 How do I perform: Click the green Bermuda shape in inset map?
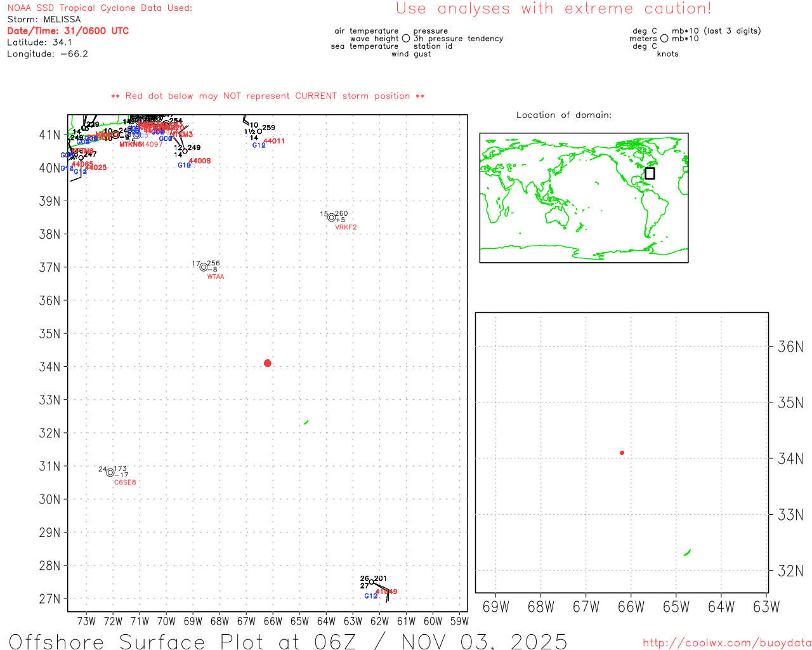point(687,553)
